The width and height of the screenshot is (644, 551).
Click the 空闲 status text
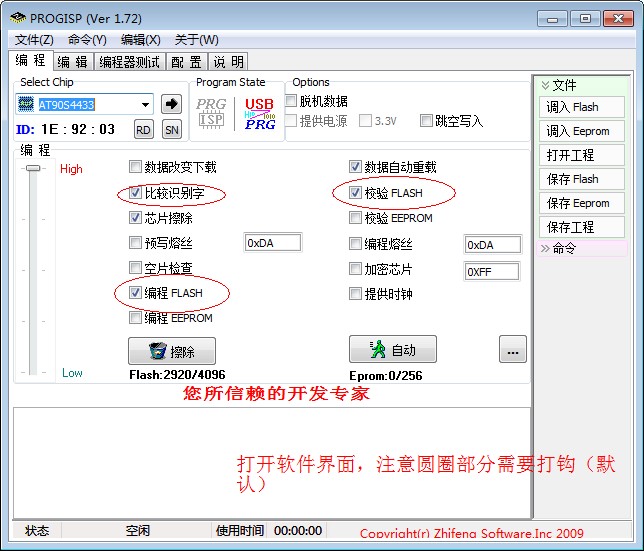[138, 530]
